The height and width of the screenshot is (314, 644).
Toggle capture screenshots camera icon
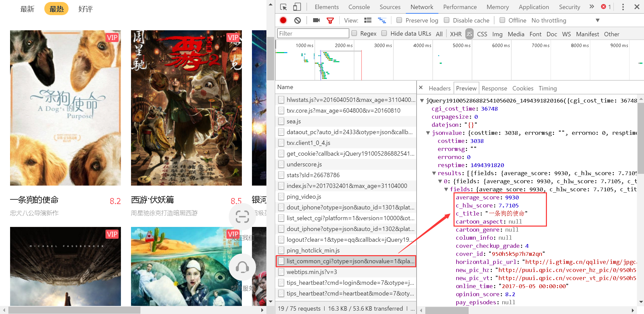tap(316, 21)
